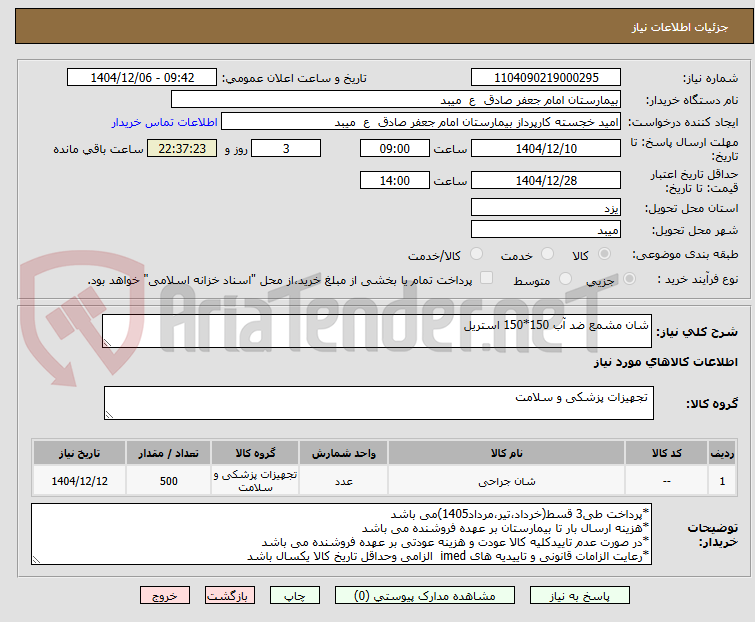Click the need number field 1104090219000295

click(546, 78)
